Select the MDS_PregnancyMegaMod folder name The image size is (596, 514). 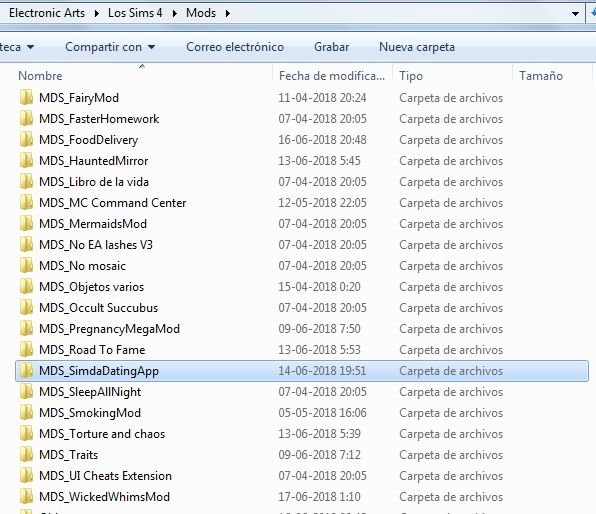point(109,329)
